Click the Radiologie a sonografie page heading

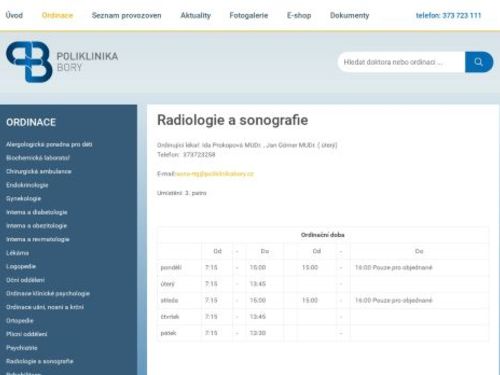pyautogui.click(x=232, y=120)
